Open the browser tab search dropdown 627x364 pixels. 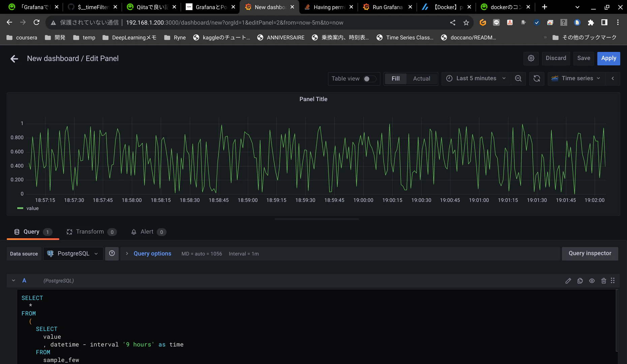click(577, 7)
